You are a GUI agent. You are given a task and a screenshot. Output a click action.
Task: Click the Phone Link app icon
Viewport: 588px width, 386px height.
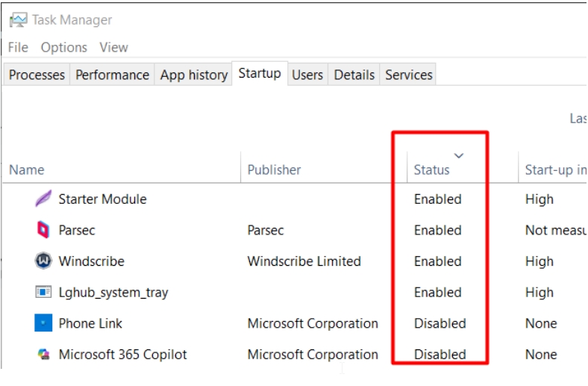(x=43, y=323)
